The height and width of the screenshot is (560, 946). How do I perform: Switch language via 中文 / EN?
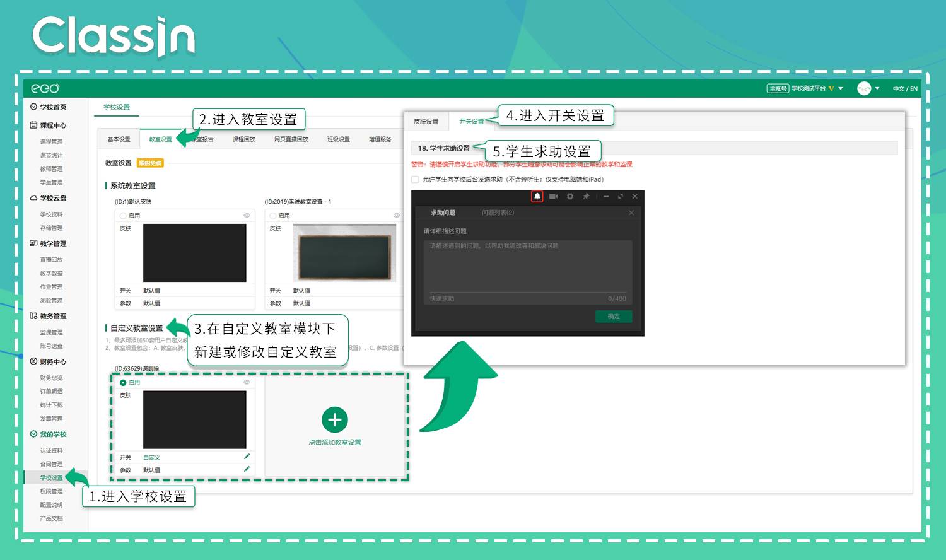click(x=905, y=89)
